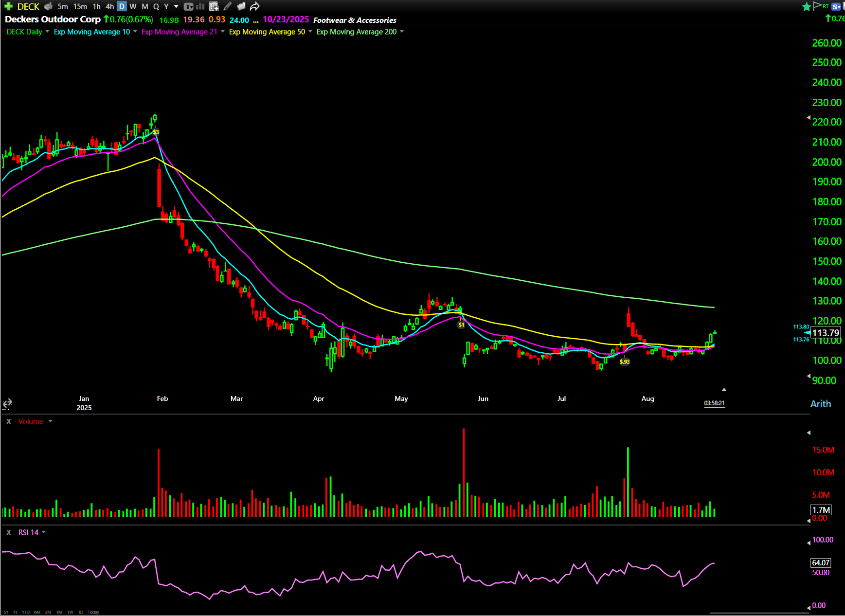The image size is (845, 616).
Task: Select the Yearly (Y) time frame
Action: [x=166, y=6]
